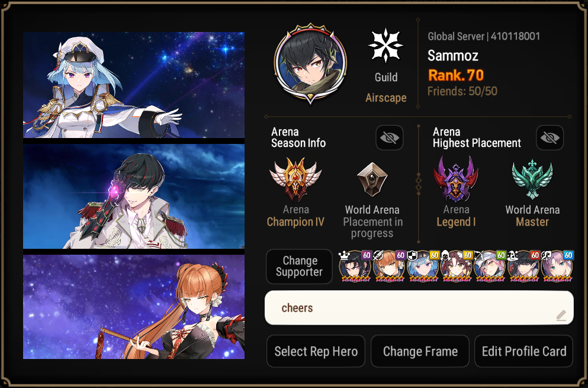
Task: Click the Airscape guild name link
Action: (x=386, y=98)
